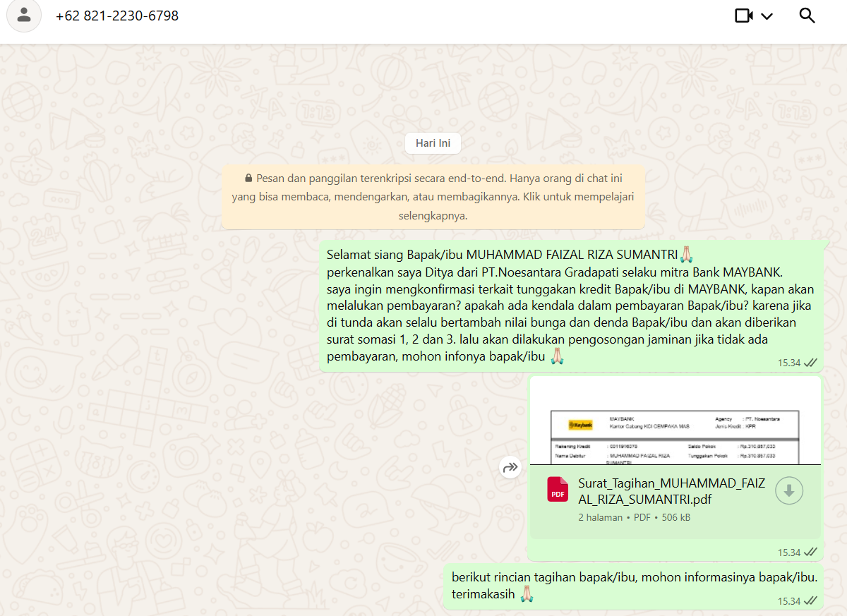The width and height of the screenshot is (847, 616).
Task: Start a video call with the camera icon
Action: pos(744,16)
